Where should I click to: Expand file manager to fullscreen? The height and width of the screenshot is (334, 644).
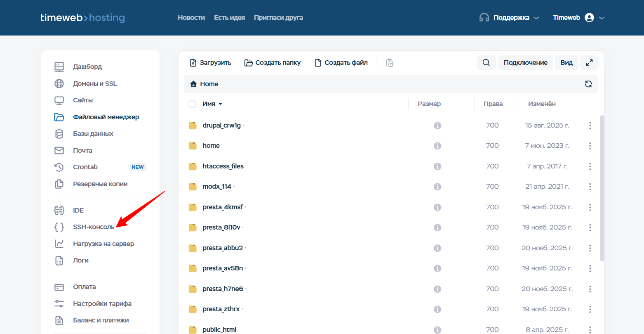click(589, 63)
